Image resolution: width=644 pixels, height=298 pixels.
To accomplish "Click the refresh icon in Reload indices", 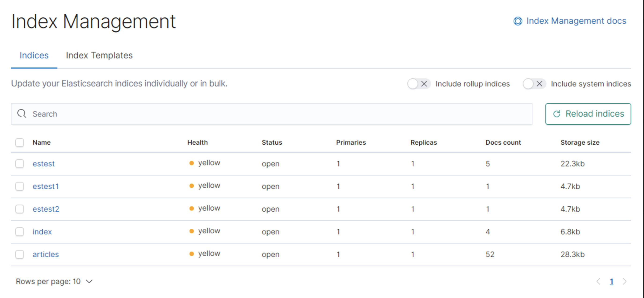I will point(557,114).
